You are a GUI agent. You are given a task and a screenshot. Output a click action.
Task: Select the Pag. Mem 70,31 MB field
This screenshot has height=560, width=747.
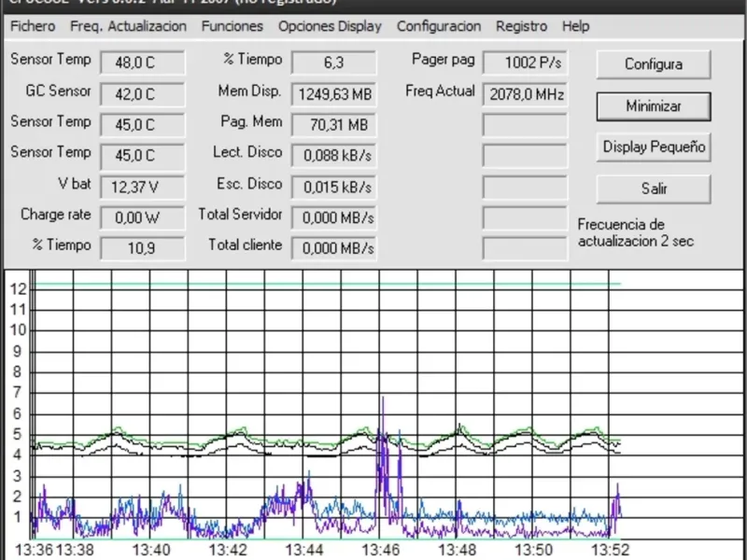click(x=333, y=125)
